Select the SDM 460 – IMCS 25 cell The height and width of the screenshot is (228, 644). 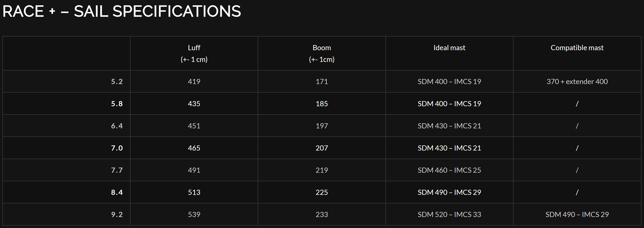449,170
